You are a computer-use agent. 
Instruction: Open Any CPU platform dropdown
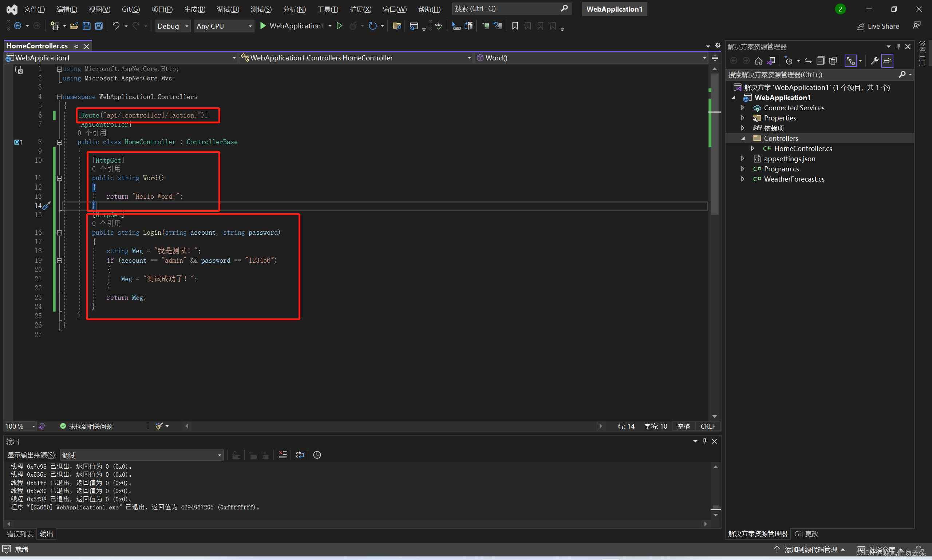[224, 26]
